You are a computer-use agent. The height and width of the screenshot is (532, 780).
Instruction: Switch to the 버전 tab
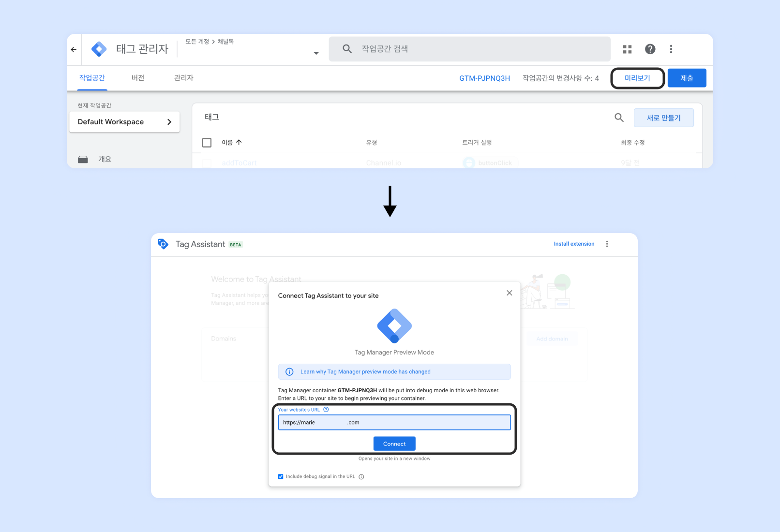138,78
